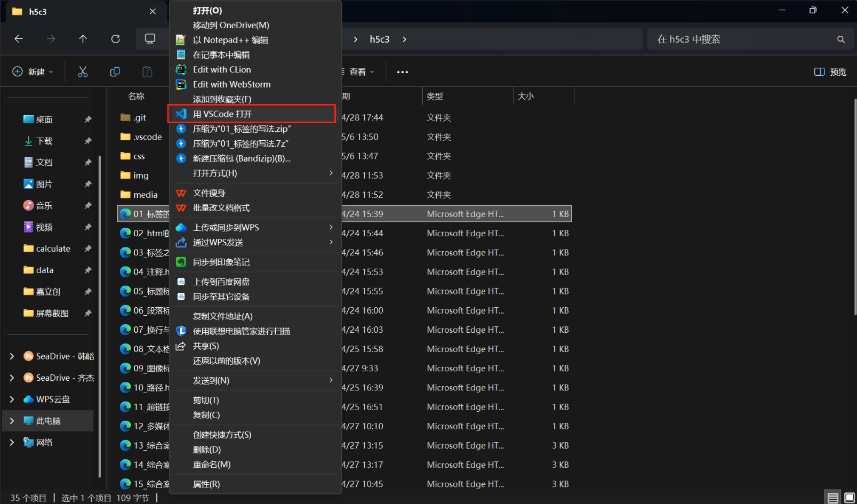
Task: Open the See more options ellipsis
Action: [403, 72]
